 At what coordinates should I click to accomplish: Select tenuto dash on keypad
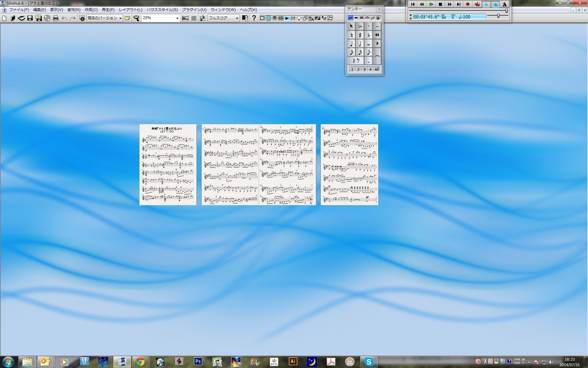pyautogui.click(x=377, y=26)
